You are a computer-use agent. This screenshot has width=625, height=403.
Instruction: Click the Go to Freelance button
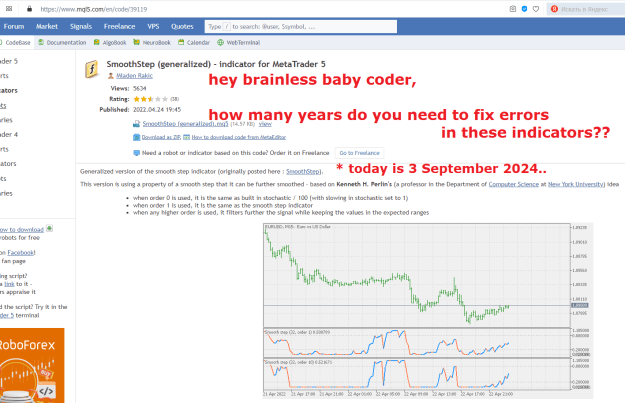click(x=359, y=153)
